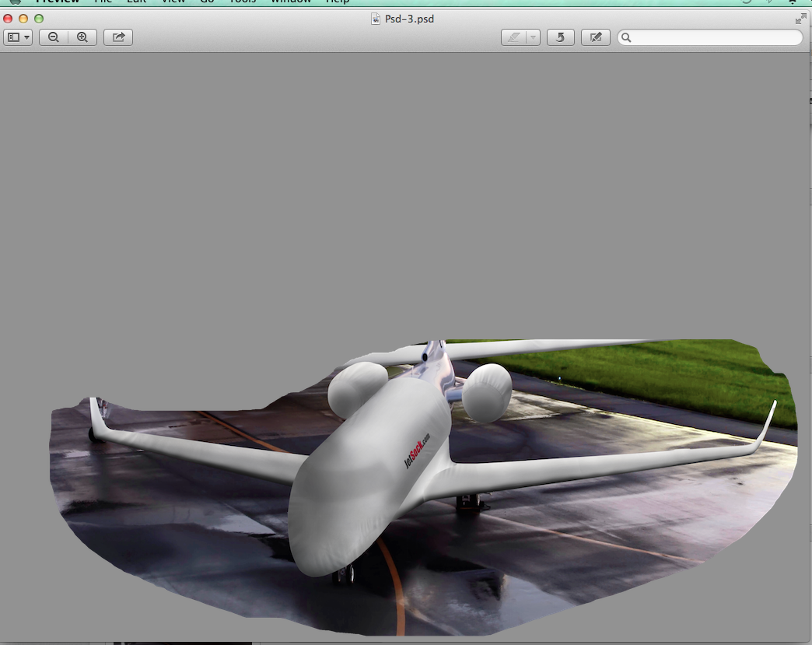Enter full screen using the top-right arrows
Image resolution: width=812 pixels, height=645 pixels.
tap(800, 19)
